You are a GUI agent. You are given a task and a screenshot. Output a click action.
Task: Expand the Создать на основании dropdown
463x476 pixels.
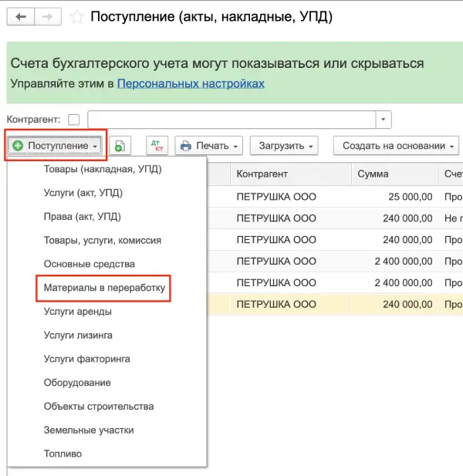(x=396, y=146)
